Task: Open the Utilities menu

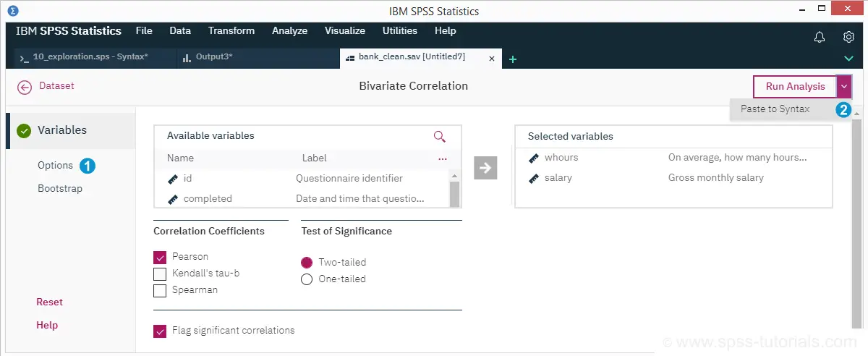Action: pos(400,31)
